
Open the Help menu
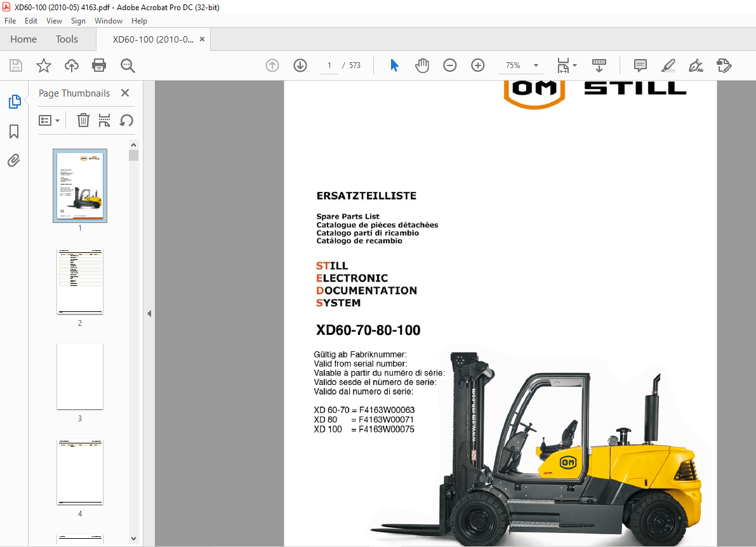[x=140, y=21]
